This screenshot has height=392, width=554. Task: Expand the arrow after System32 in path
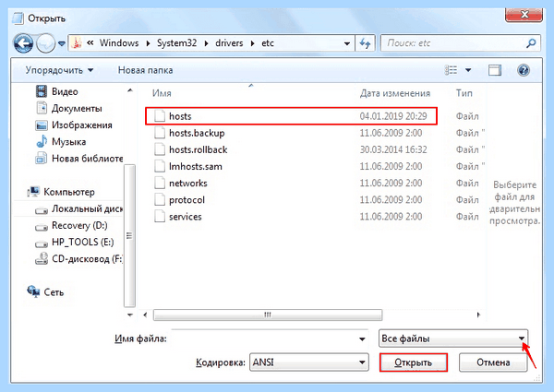pos(206,43)
